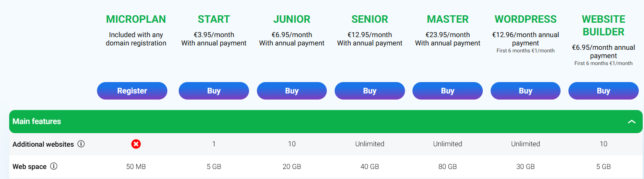Click the info icon beside Additional websites

[81, 144]
